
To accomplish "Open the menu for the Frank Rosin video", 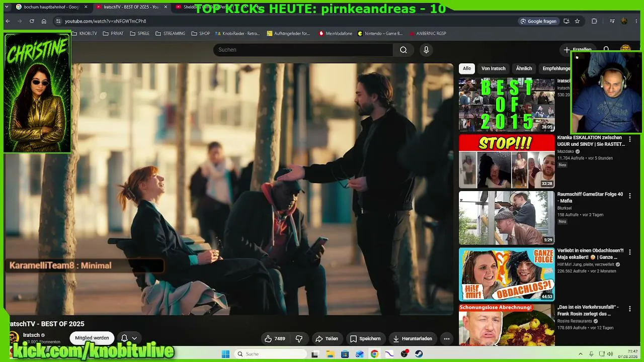I will (x=629, y=309).
